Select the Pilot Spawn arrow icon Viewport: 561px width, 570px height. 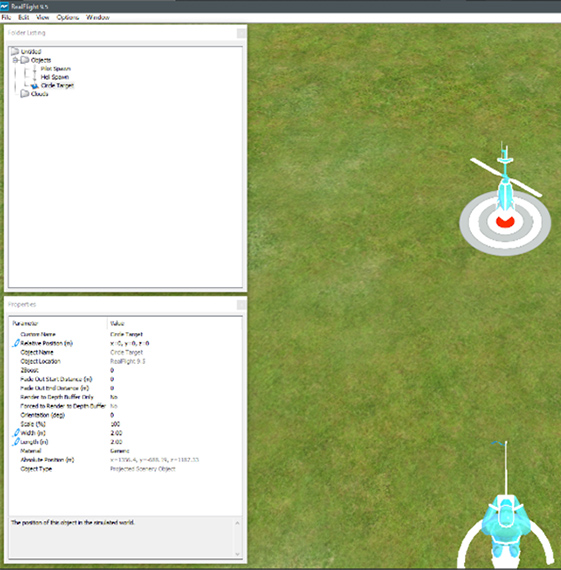click(x=35, y=69)
